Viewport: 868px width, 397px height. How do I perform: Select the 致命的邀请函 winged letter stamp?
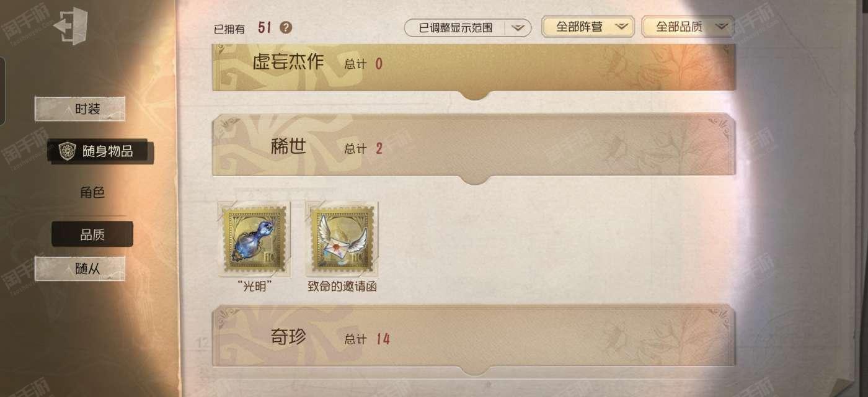click(342, 241)
